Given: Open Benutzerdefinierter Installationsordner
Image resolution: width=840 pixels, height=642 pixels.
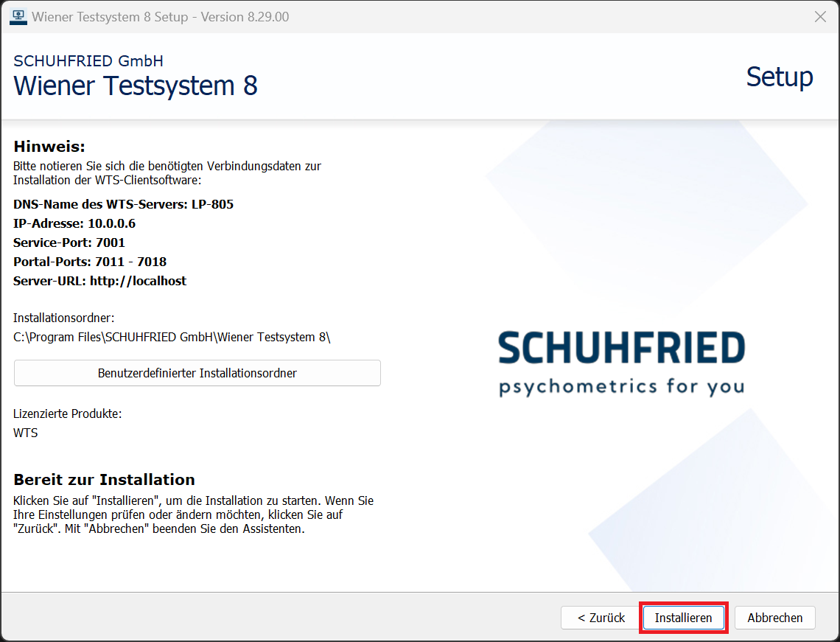Looking at the screenshot, I should click(197, 373).
